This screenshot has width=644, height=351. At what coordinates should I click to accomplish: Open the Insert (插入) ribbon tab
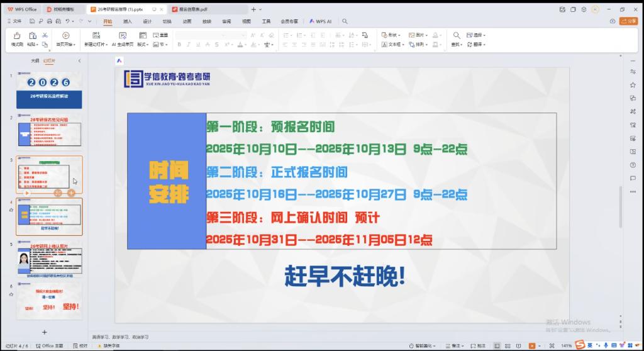[x=128, y=21]
